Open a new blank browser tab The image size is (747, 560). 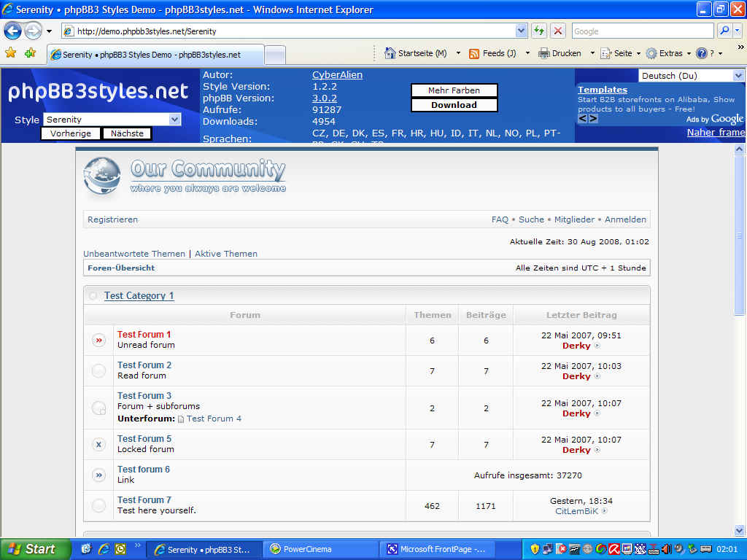275,55
